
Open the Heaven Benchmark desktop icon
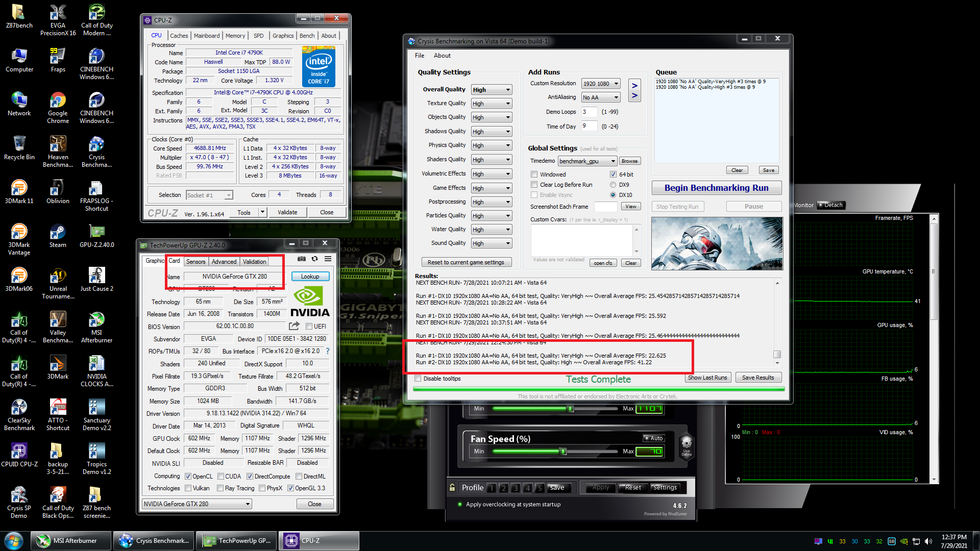click(58, 152)
